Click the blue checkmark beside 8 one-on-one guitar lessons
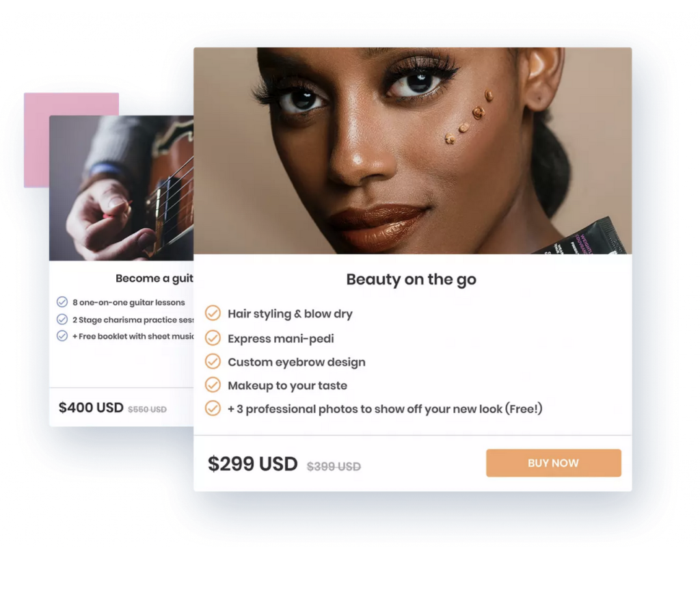This screenshot has height=602, width=700. 62,302
